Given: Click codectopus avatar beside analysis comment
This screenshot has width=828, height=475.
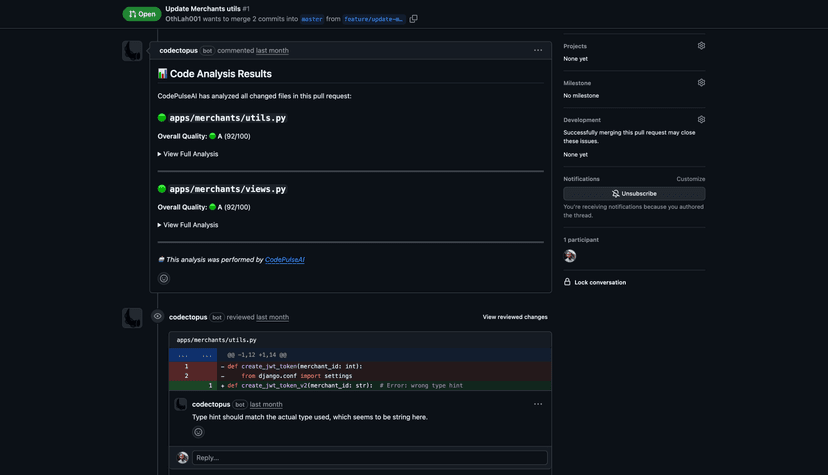Looking at the screenshot, I should point(132,51).
